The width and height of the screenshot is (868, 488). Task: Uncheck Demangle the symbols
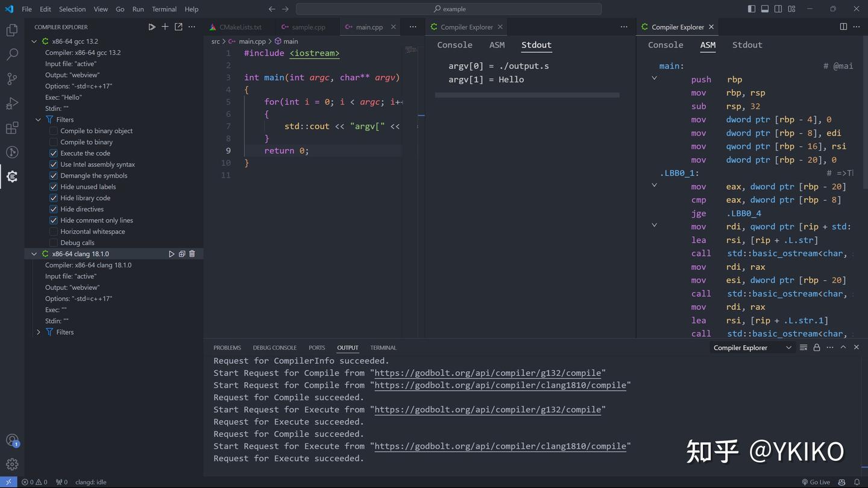coord(54,176)
